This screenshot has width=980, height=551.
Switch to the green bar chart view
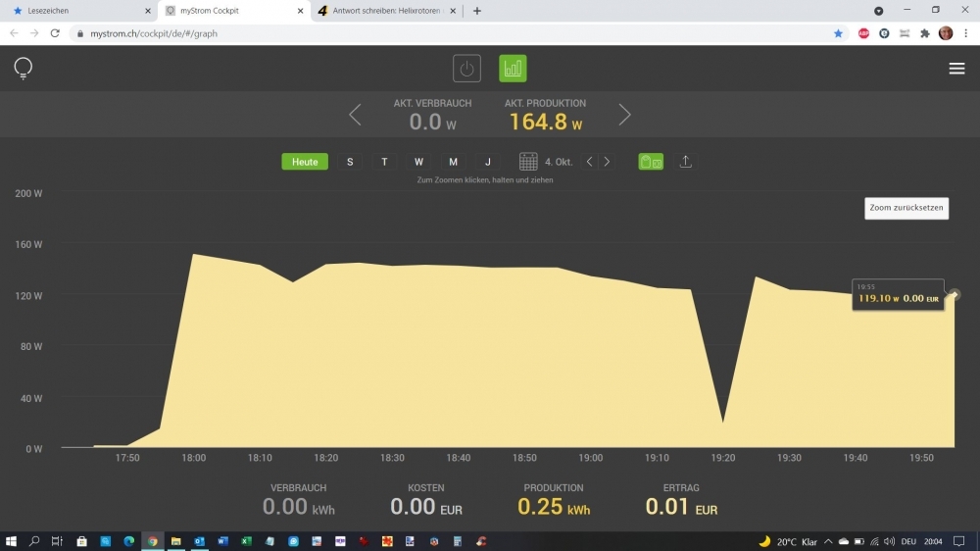pyautogui.click(x=513, y=69)
